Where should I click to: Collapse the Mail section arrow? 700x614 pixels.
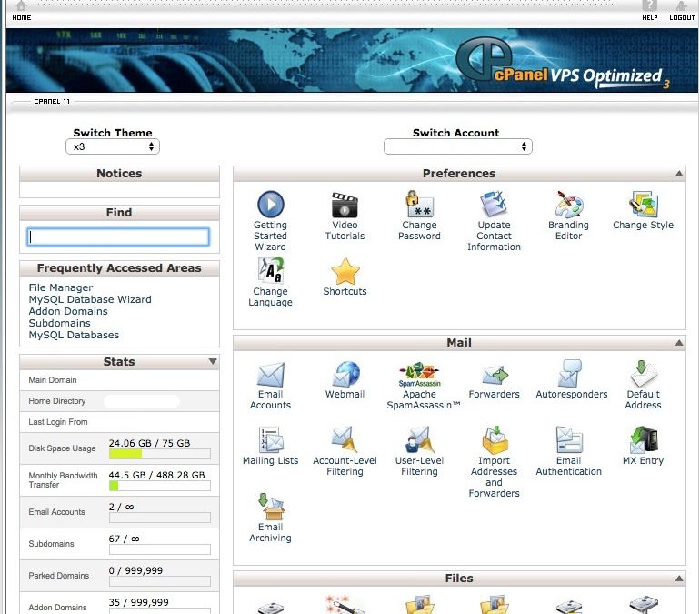[679, 343]
